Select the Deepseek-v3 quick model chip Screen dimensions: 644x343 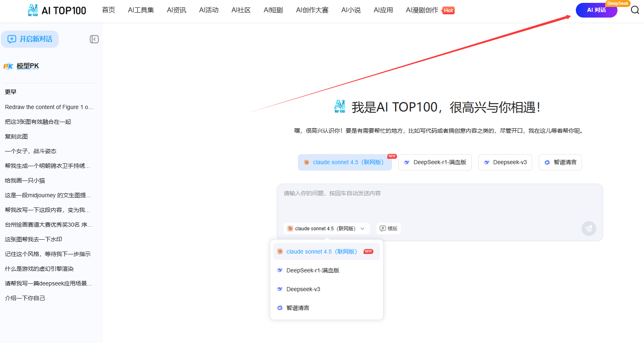click(505, 163)
